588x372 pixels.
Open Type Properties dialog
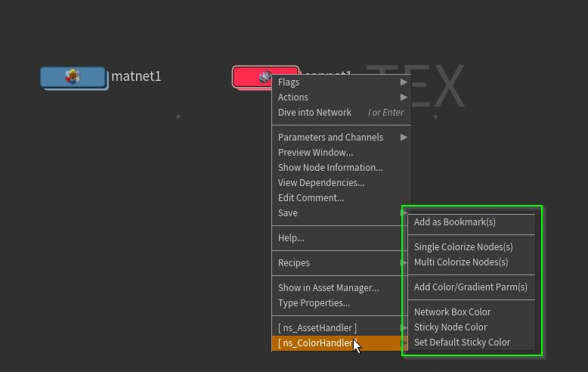(314, 303)
